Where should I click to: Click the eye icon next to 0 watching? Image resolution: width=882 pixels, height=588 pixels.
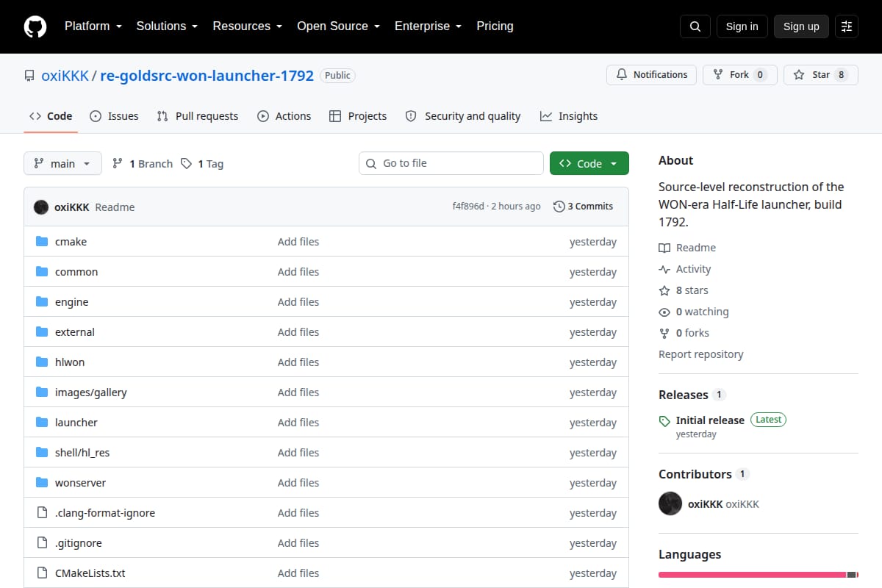click(664, 312)
